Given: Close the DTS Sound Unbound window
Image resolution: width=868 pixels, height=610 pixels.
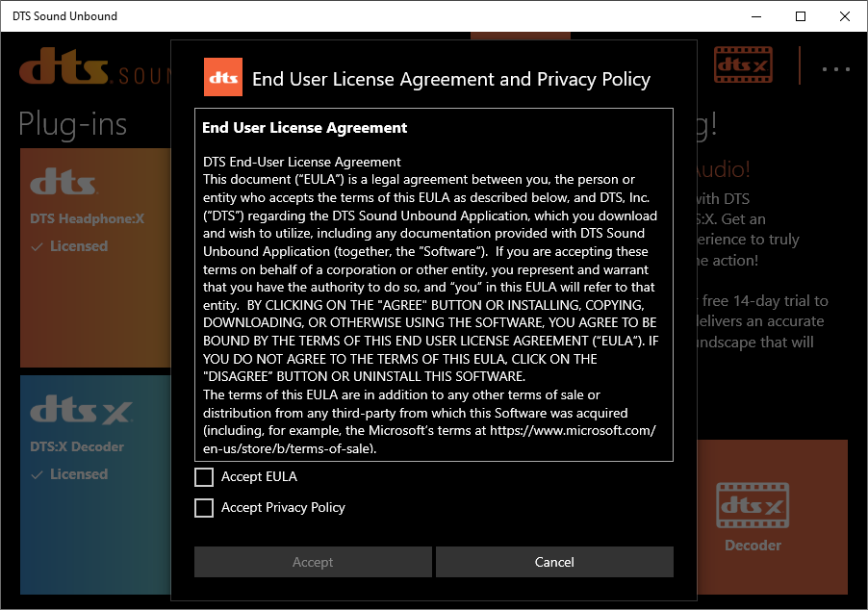Looking at the screenshot, I should tap(845, 16).
